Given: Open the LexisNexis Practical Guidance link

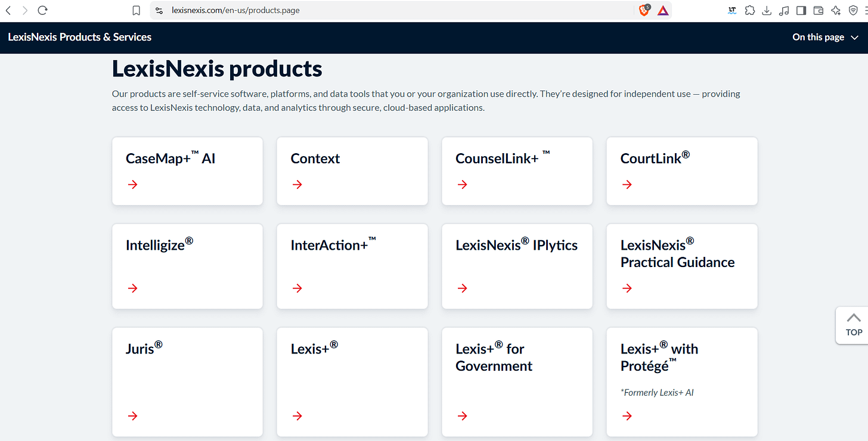Looking at the screenshot, I should tap(677, 253).
